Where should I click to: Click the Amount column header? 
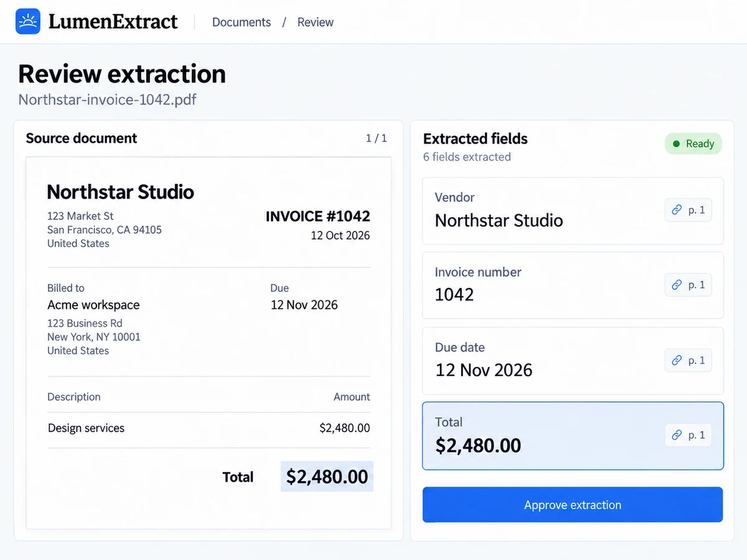click(x=352, y=397)
